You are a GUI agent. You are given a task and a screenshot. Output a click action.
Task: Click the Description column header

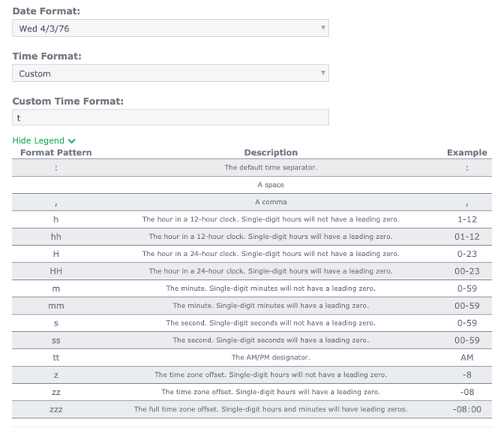(x=271, y=152)
